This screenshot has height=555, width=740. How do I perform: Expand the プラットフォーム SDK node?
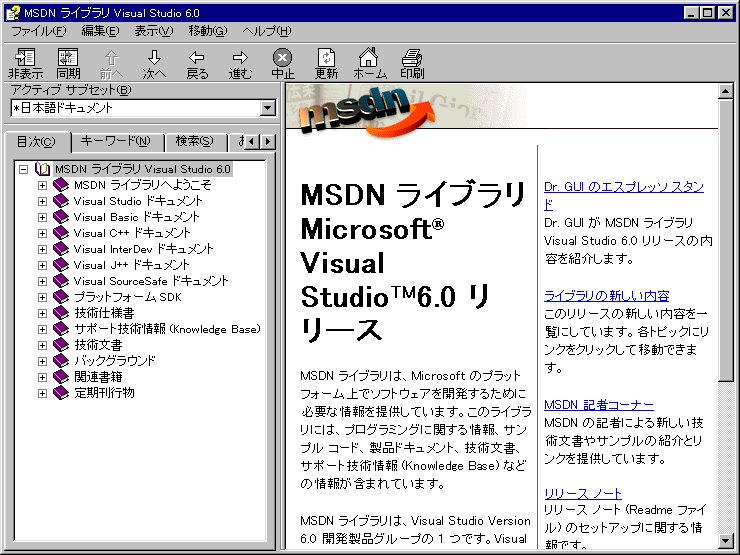[42, 297]
